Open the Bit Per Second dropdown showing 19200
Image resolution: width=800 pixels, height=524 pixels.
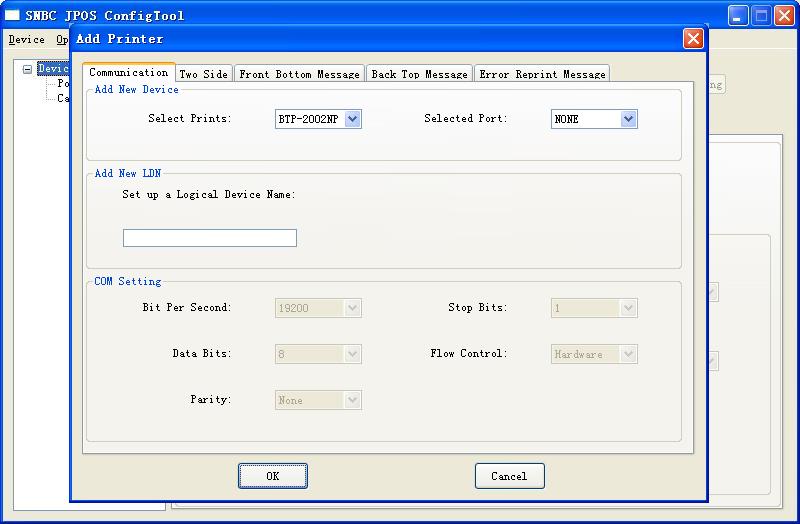(318, 308)
